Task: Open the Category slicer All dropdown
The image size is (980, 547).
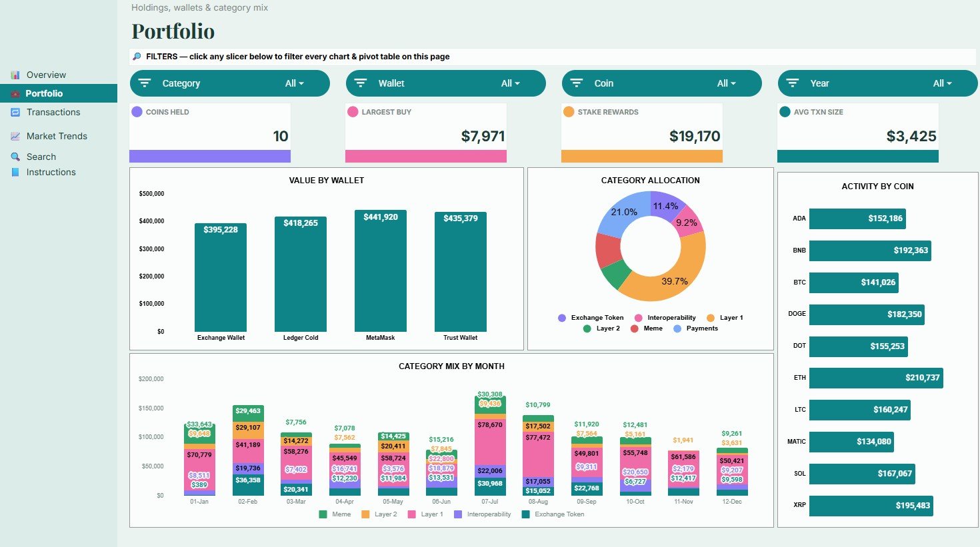Action: click(295, 83)
